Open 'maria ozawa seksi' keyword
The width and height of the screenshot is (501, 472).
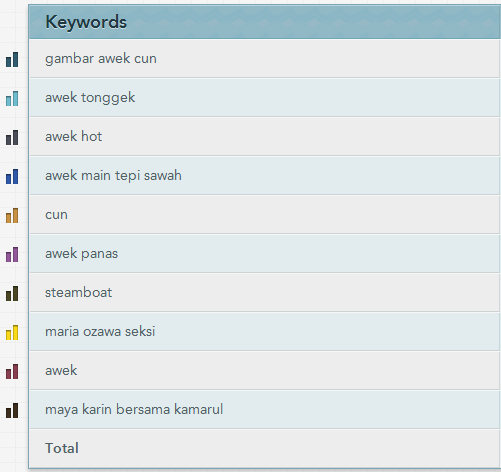tap(100, 332)
